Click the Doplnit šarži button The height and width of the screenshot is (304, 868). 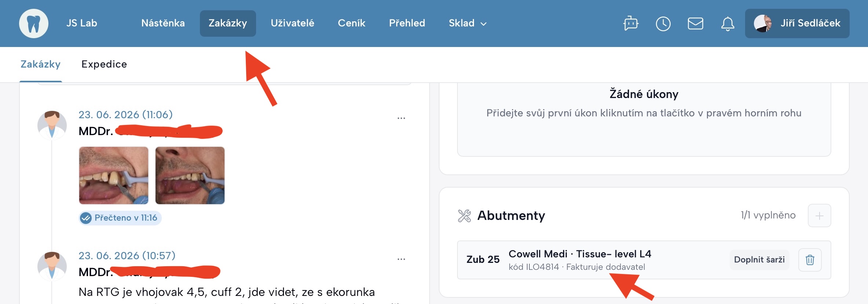click(759, 260)
